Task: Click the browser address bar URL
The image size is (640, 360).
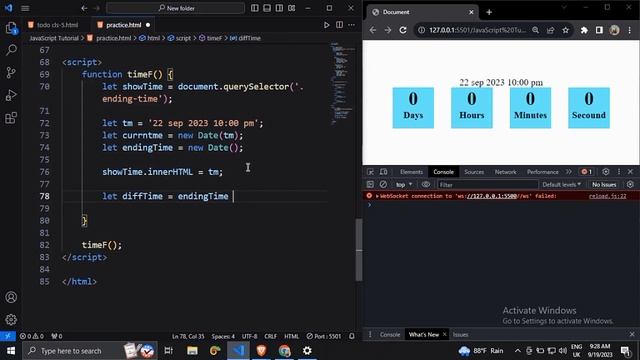Action: point(478,30)
